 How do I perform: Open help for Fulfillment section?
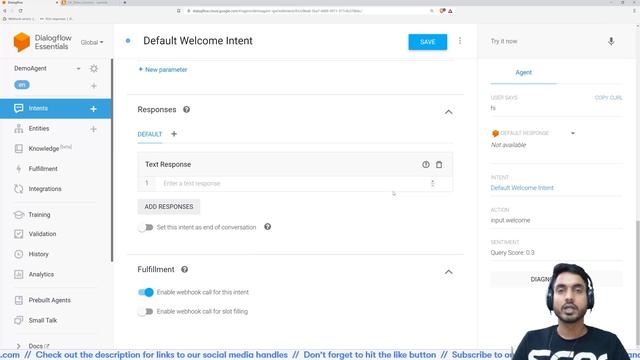tap(184, 269)
